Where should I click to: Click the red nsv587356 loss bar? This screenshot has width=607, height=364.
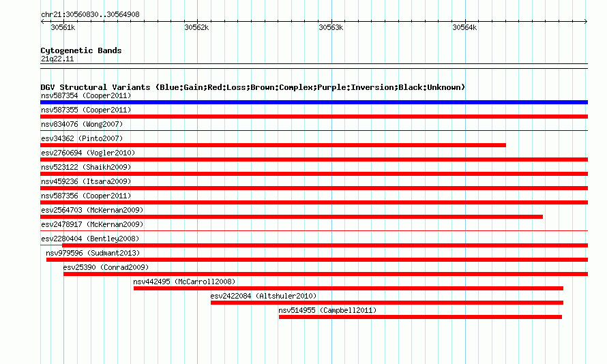tap(314, 202)
